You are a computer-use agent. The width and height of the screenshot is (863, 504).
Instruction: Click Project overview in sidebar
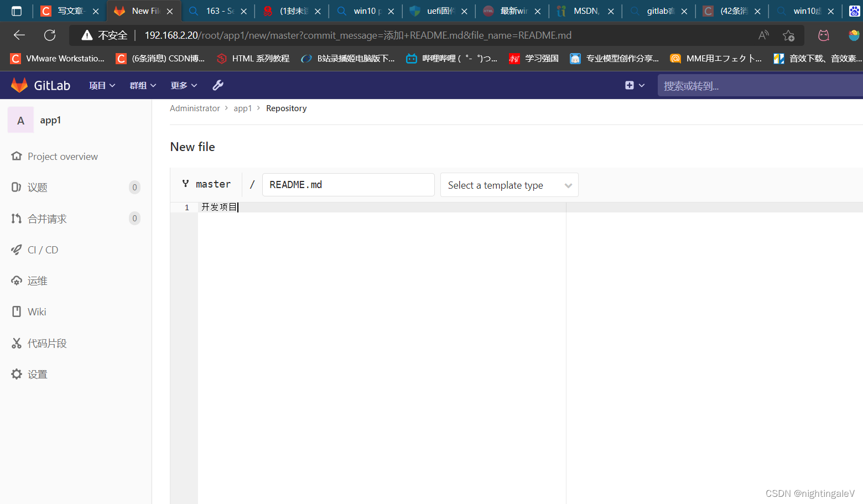[x=63, y=156]
